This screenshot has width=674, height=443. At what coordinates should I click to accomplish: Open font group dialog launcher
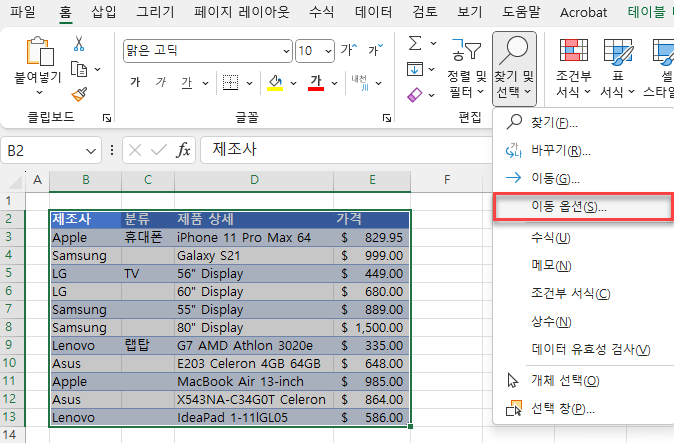point(387,118)
